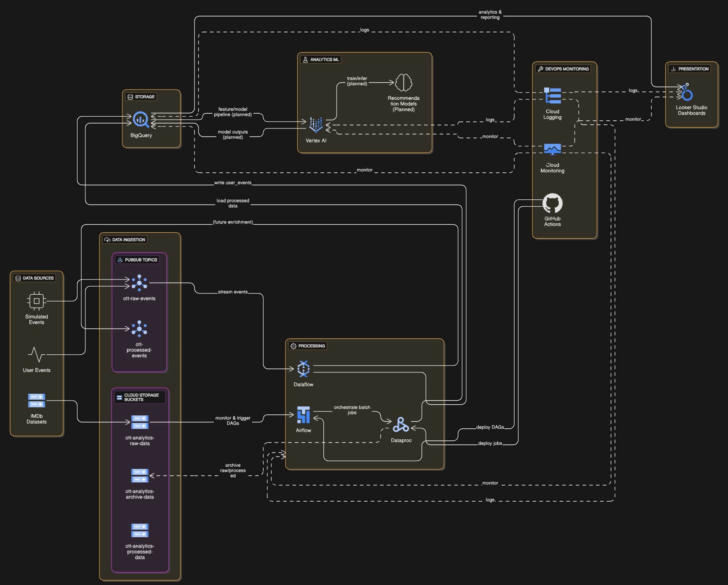
Task: Select the User Events waveform icon
Action: (x=36, y=355)
